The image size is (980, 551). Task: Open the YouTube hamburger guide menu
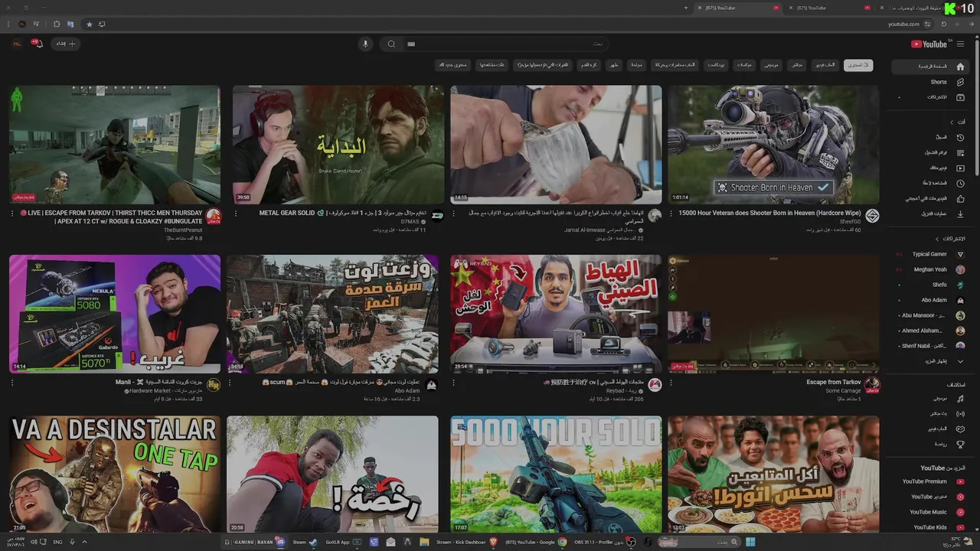pos(961,44)
